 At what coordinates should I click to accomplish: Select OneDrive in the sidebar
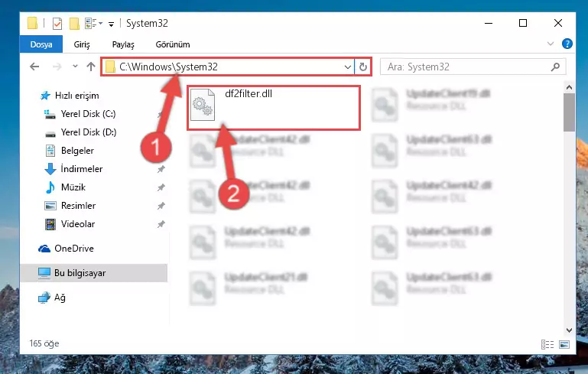pos(74,249)
